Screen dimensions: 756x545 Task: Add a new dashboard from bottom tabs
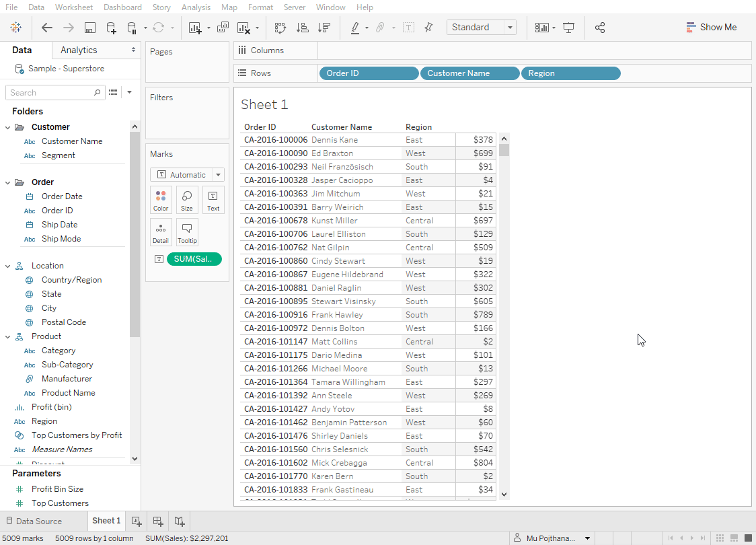pos(158,521)
